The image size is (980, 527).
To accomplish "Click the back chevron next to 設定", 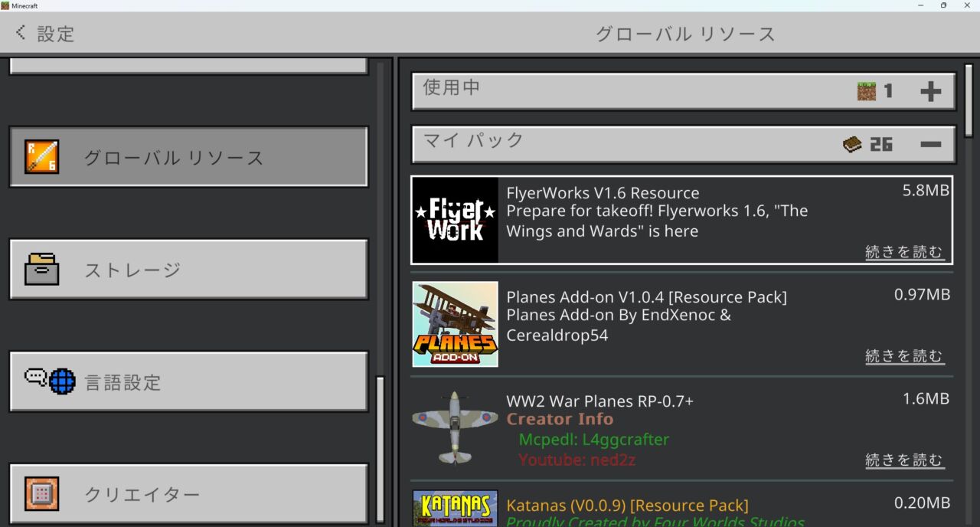I will [x=19, y=32].
